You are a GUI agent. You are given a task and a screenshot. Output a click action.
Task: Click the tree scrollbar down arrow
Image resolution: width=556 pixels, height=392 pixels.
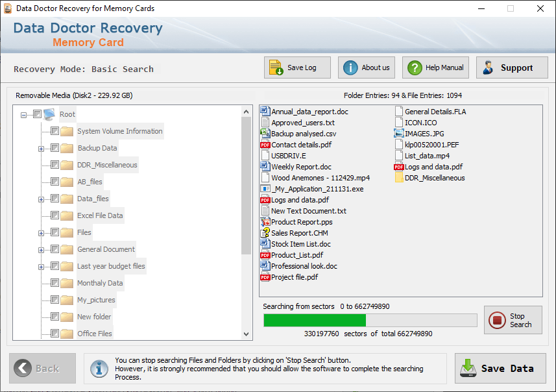(246, 334)
